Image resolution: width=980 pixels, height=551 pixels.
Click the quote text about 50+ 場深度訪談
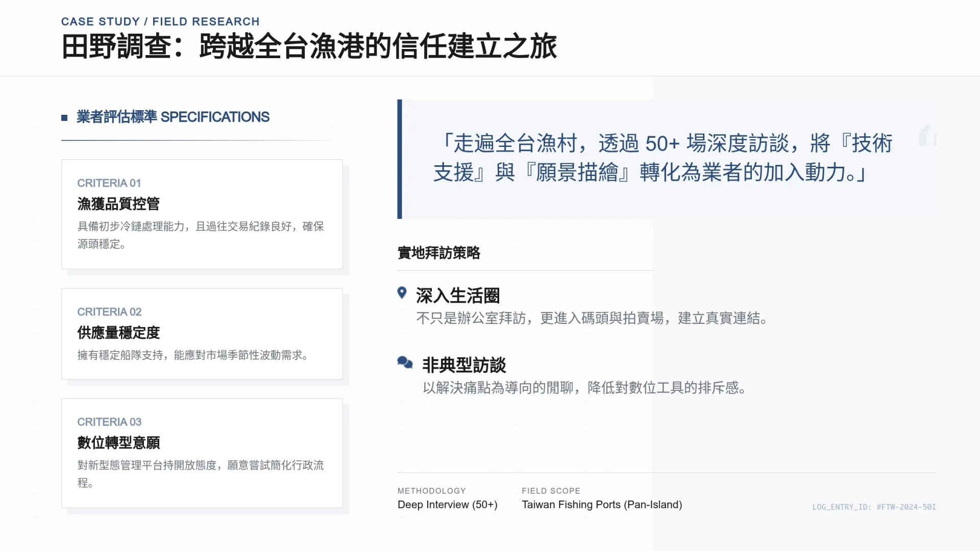coord(662,158)
